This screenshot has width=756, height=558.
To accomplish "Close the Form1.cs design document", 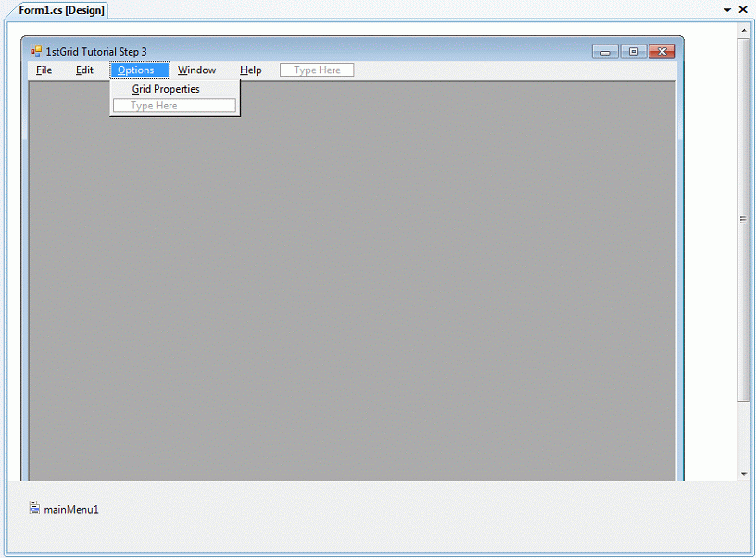I will coord(743,9).
